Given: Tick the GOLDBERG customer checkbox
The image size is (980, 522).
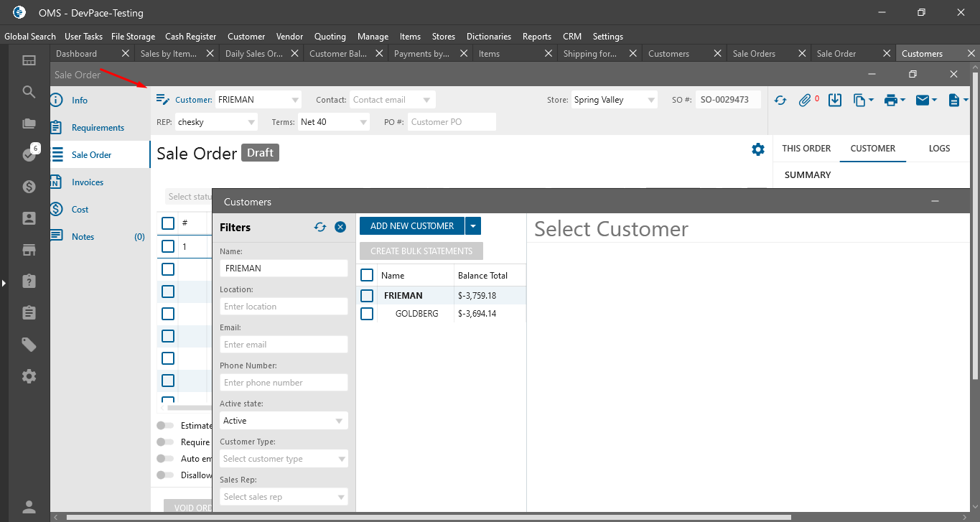Looking at the screenshot, I should 367,314.
